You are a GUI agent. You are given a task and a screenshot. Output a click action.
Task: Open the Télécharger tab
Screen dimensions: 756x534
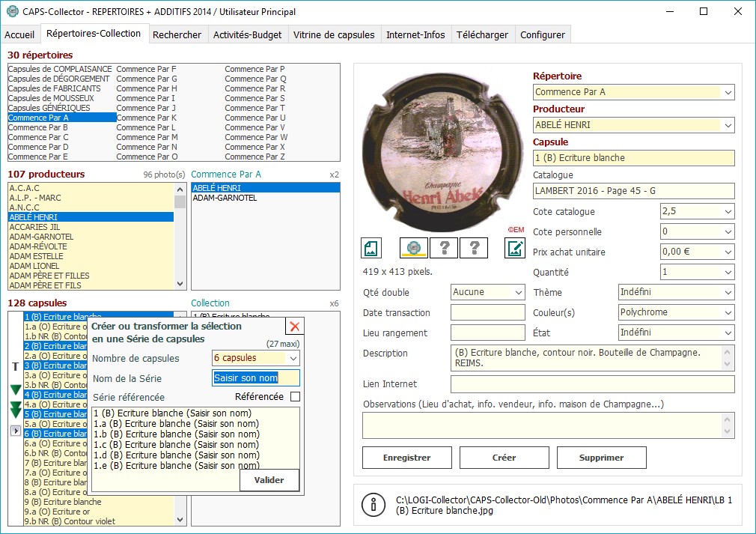pos(482,34)
